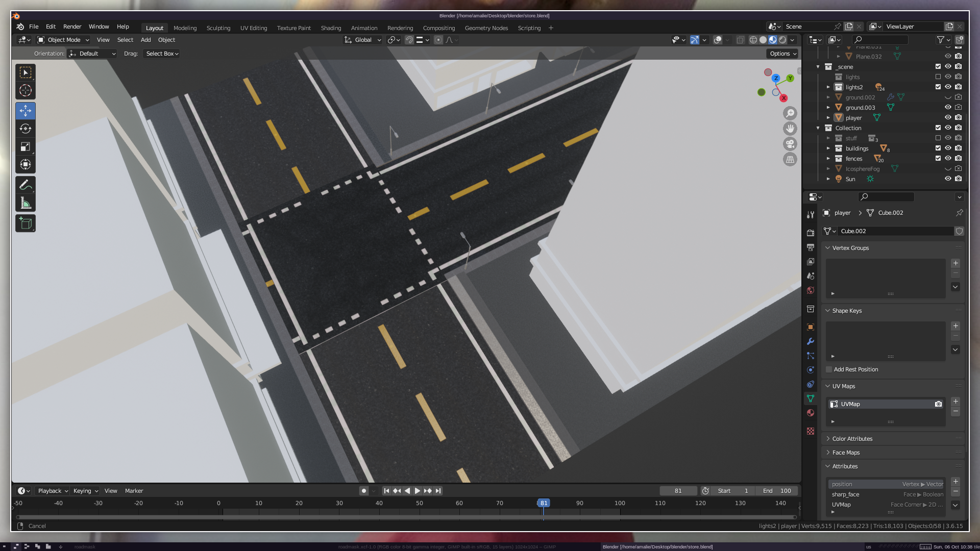Click the viewport Options button
Image resolution: width=980 pixels, height=551 pixels.
click(782, 54)
